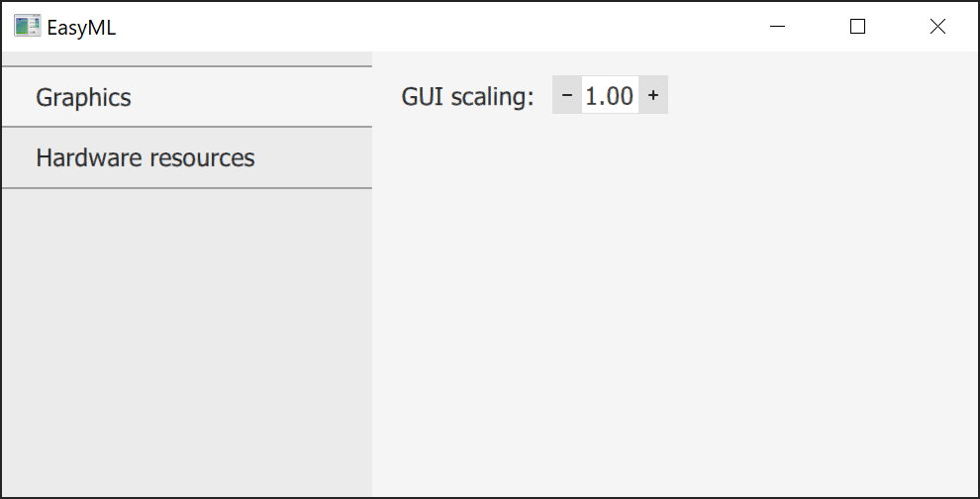Click empty sidebar area below Hardware resources
The width and height of the screenshot is (980, 499).
[x=186, y=337]
